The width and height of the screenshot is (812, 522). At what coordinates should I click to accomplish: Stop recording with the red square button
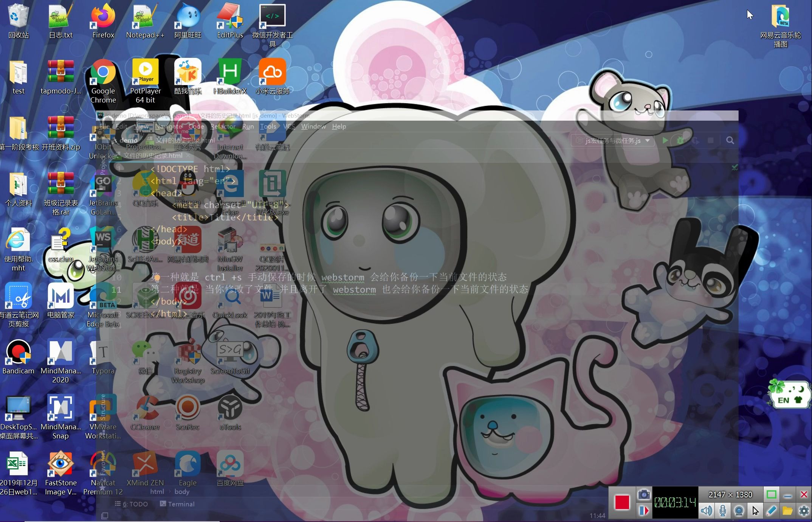(622, 502)
